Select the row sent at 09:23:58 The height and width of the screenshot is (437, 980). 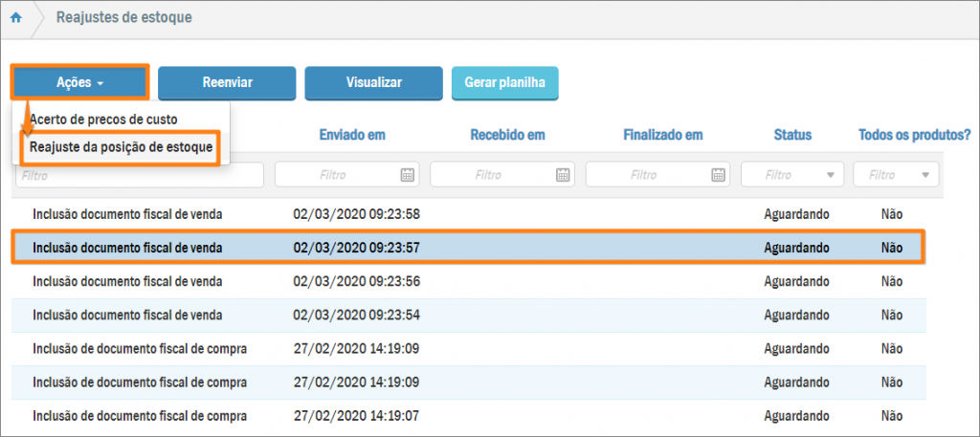356,213
